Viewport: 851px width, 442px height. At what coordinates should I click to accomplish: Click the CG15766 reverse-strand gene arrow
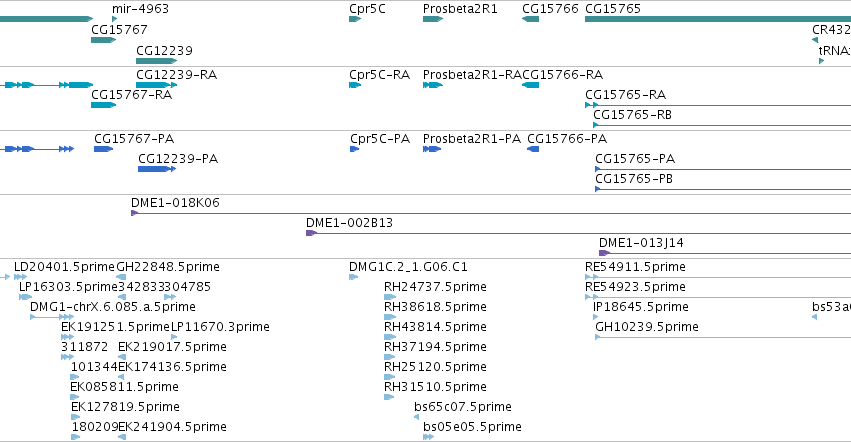530,19
